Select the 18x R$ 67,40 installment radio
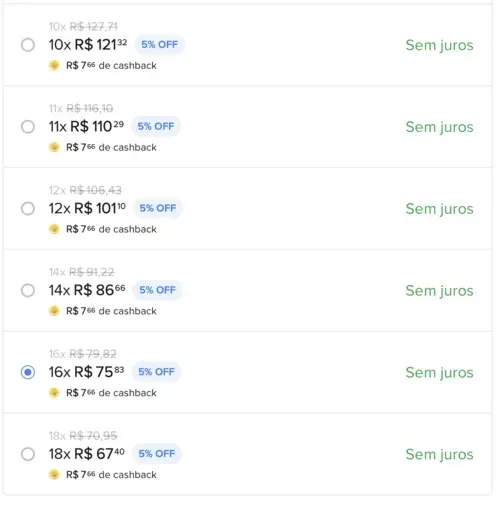The height and width of the screenshot is (505, 500). [x=28, y=454]
